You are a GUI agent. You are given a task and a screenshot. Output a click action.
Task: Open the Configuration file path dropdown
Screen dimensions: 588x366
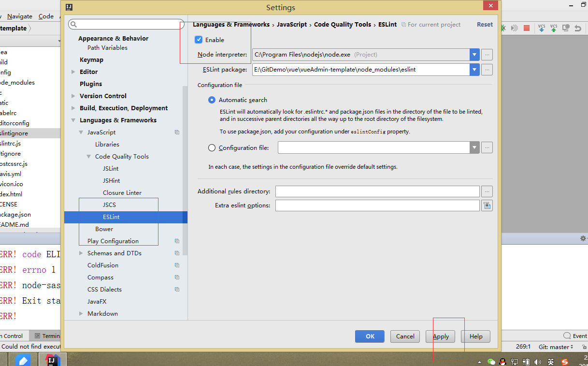click(474, 147)
